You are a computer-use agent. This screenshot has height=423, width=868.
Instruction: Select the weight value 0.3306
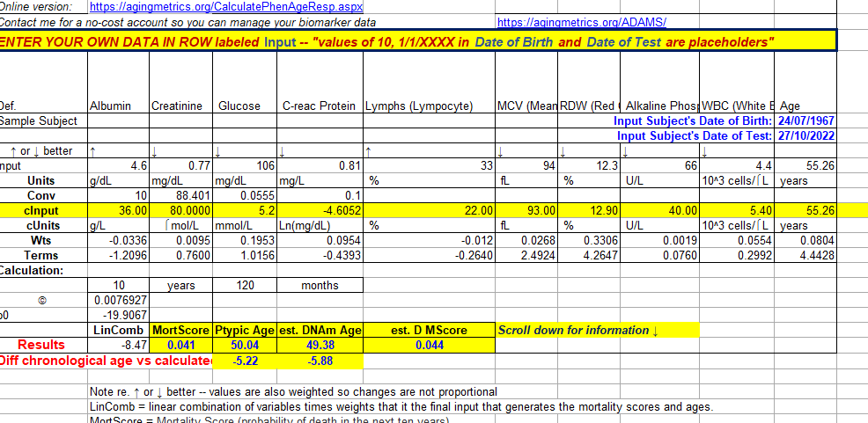pyautogui.click(x=590, y=241)
